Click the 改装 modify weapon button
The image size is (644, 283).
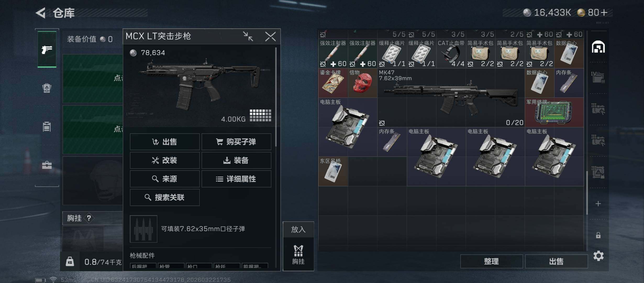165,160
